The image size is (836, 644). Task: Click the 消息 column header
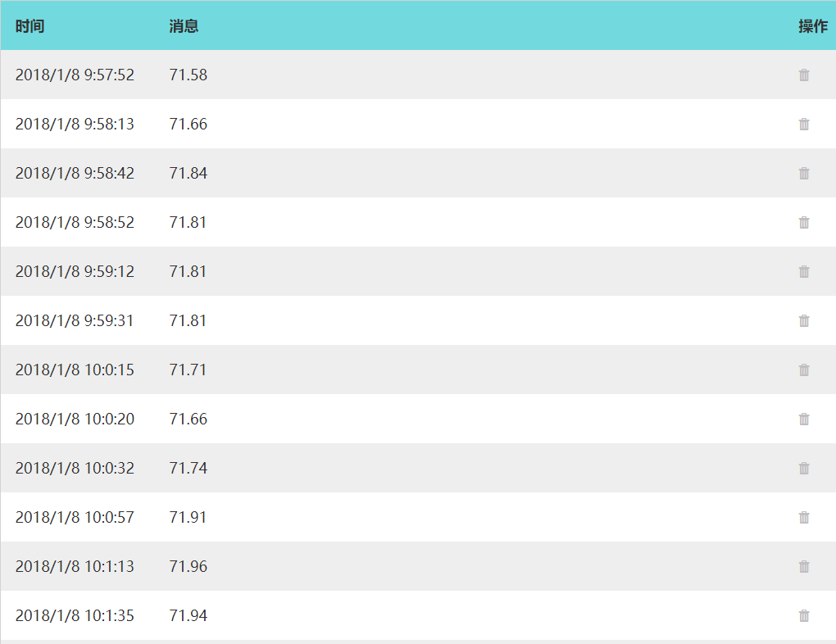click(184, 26)
